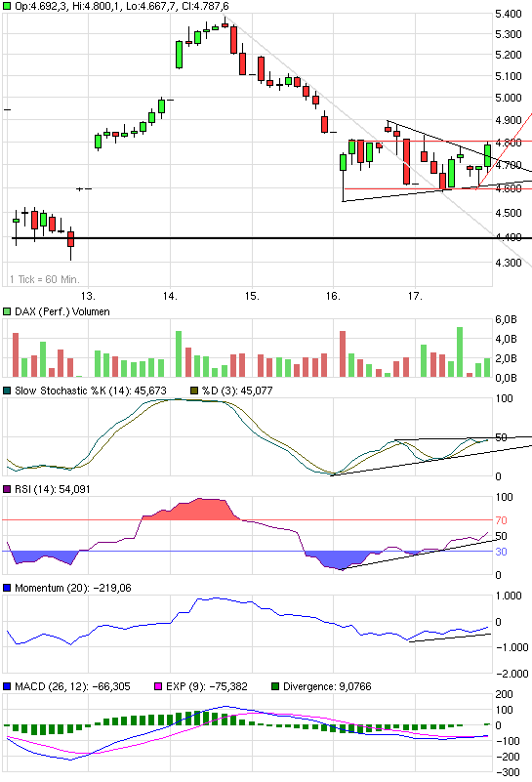Click the 'RSI (14): 54,091' label
This screenshot has width=532, height=782.
click(x=53, y=489)
